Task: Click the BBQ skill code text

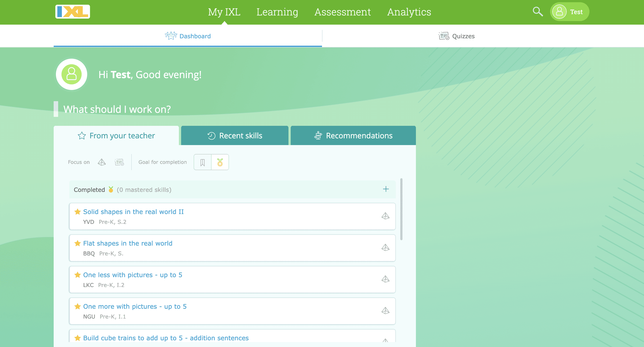Action: pos(89,253)
